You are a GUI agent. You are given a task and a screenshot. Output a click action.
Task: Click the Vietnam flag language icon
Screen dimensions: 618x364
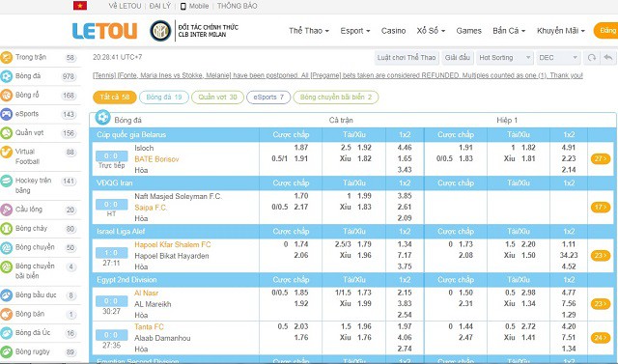[x=80, y=6]
